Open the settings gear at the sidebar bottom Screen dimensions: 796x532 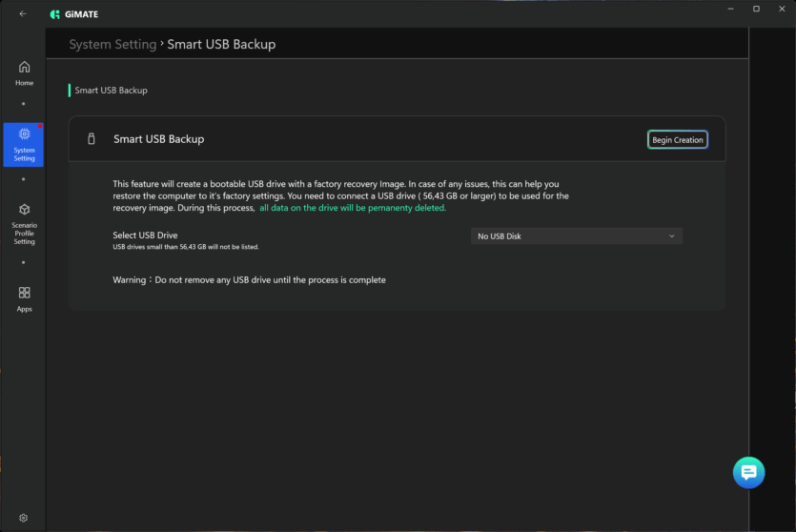(24, 518)
